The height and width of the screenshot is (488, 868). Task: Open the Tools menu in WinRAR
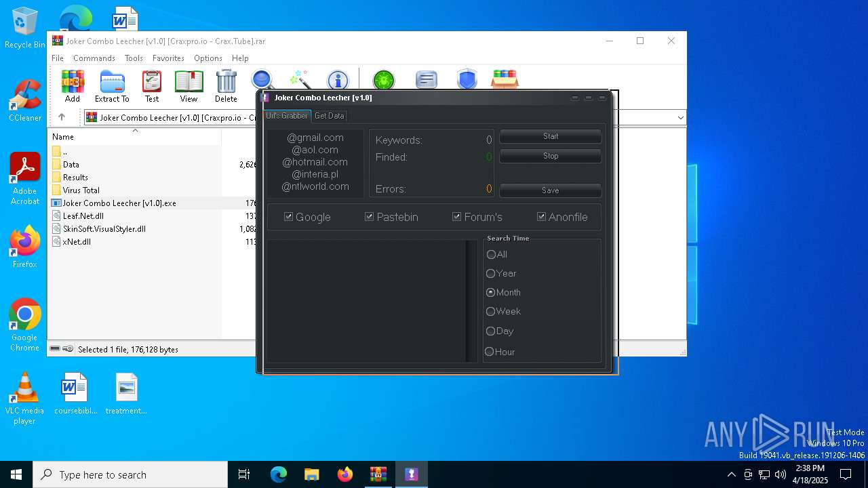(x=134, y=58)
